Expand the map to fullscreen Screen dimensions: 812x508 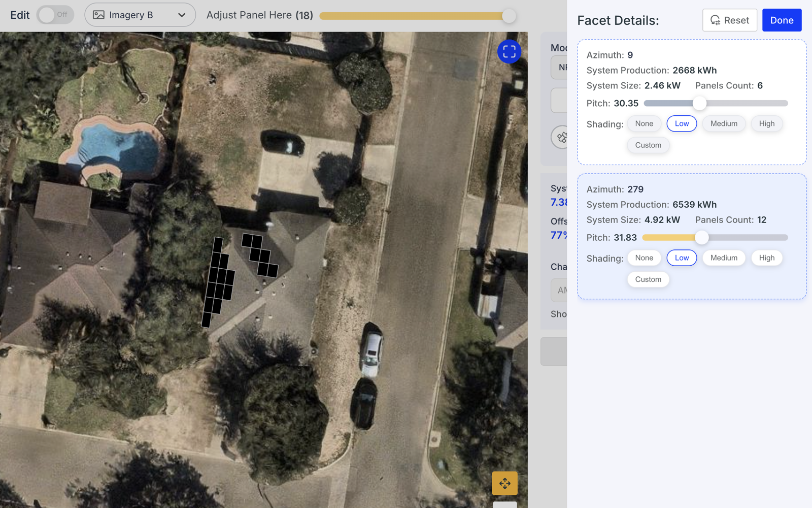pyautogui.click(x=509, y=51)
